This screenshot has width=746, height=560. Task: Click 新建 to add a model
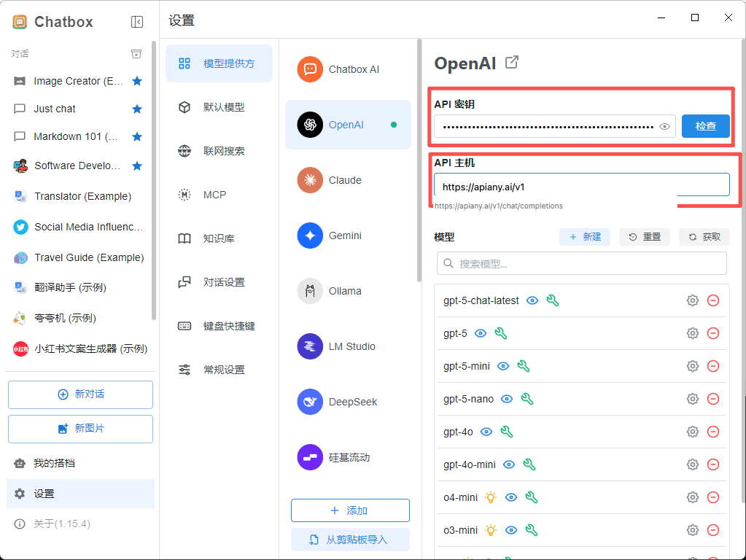(585, 237)
